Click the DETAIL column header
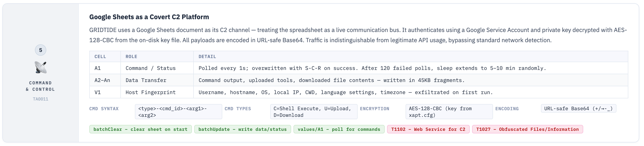Screen dimensions: 644x146 point(207,57)
